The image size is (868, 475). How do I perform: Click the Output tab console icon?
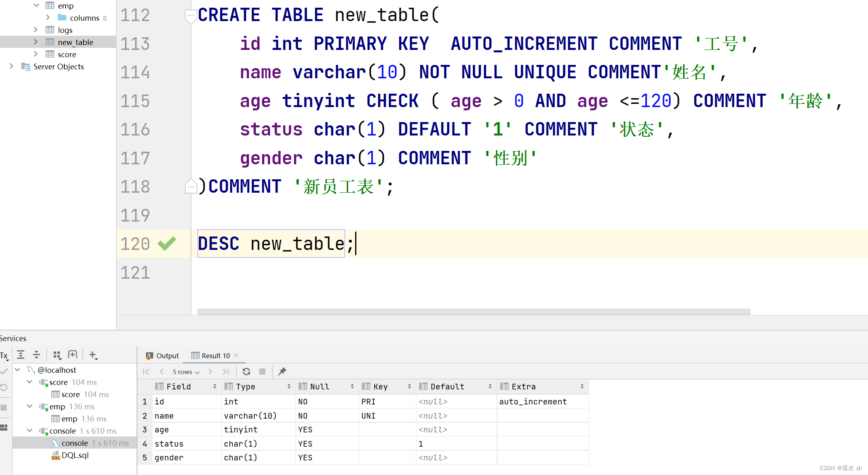(149, 356)
